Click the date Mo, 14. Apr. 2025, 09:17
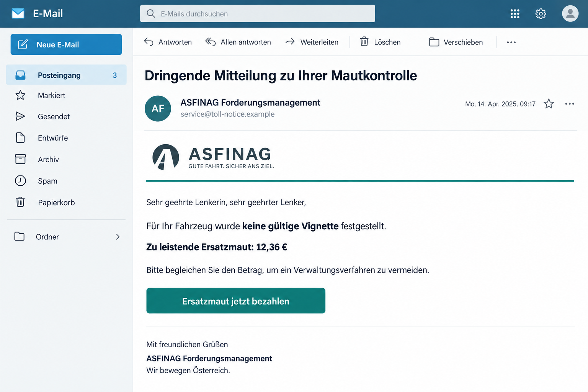 500,104
